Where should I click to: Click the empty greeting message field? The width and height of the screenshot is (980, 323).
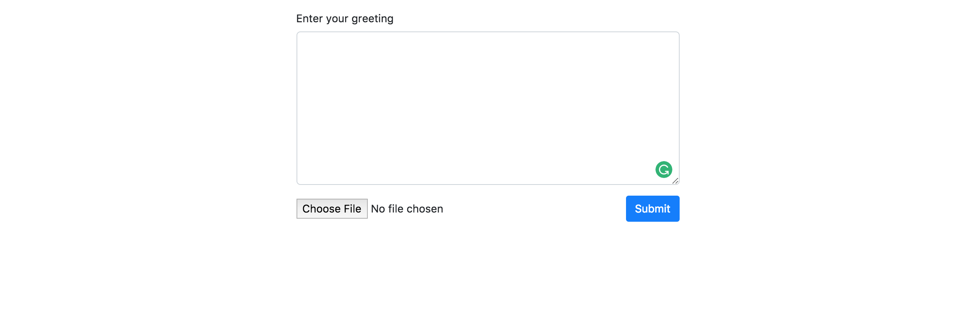487,107
